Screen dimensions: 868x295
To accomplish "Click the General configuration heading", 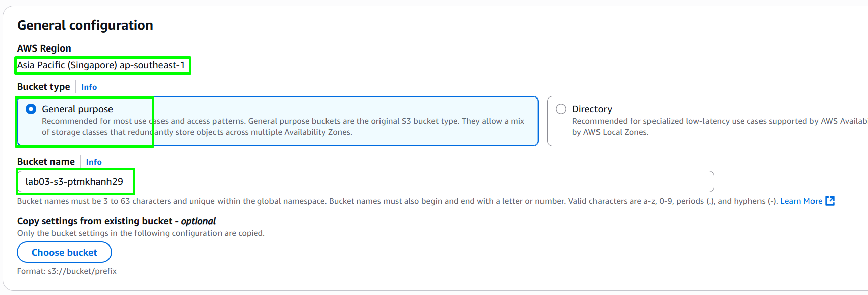I will (85, 25).
